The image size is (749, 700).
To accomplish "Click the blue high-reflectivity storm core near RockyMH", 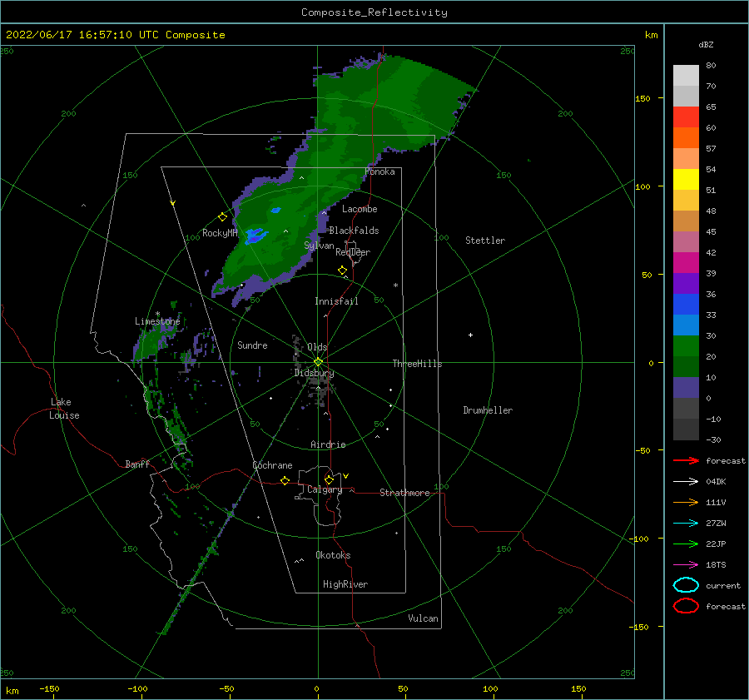I will coord(255,236).
